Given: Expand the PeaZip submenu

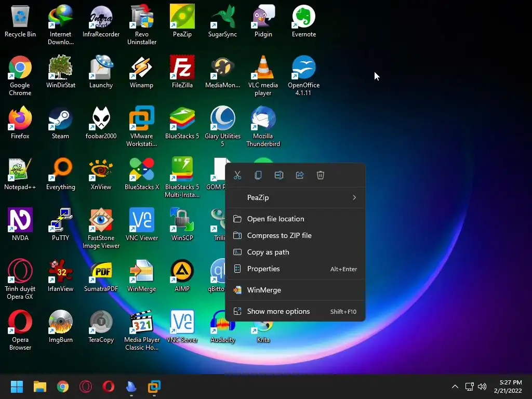Looking at the screenshot, I should (x=295, y=197).
